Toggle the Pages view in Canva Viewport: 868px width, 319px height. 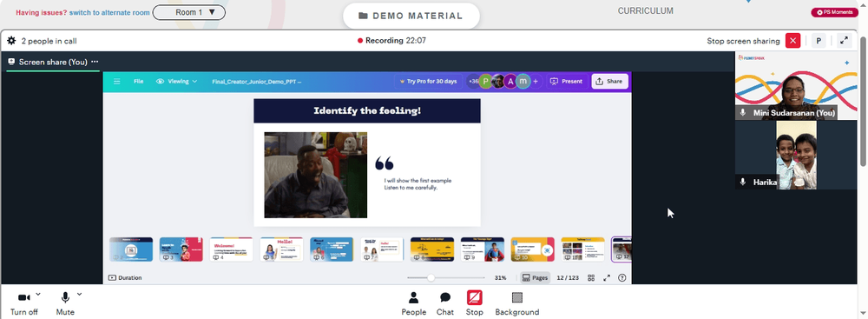point(535,277)
